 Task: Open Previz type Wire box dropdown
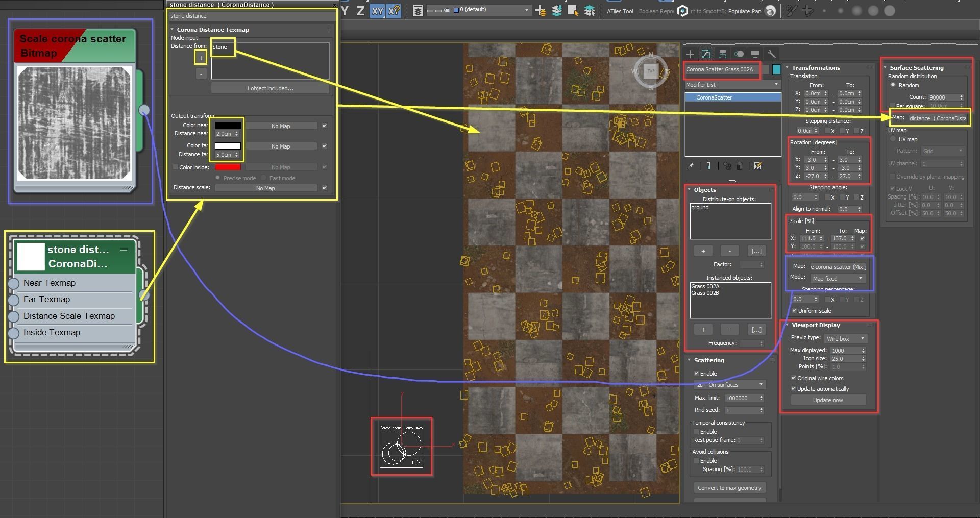pos(846,339)
